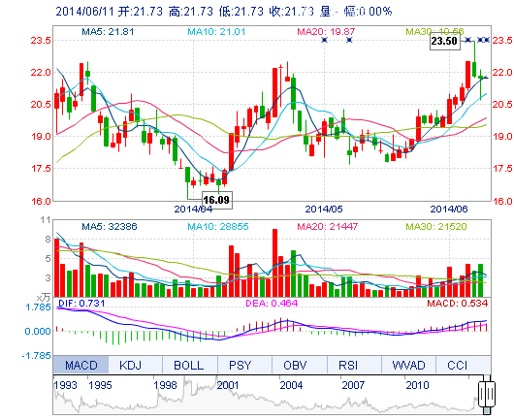Click the 2004 mark on history timeline
The width and height of the screenshot is (514, 420).
(x=291, y=385)
